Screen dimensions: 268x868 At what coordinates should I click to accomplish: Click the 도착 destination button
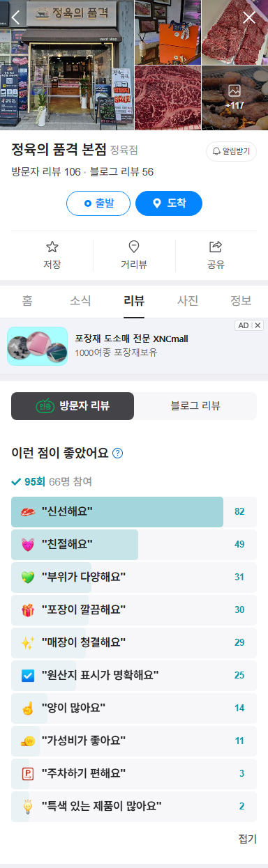point(169,203)
